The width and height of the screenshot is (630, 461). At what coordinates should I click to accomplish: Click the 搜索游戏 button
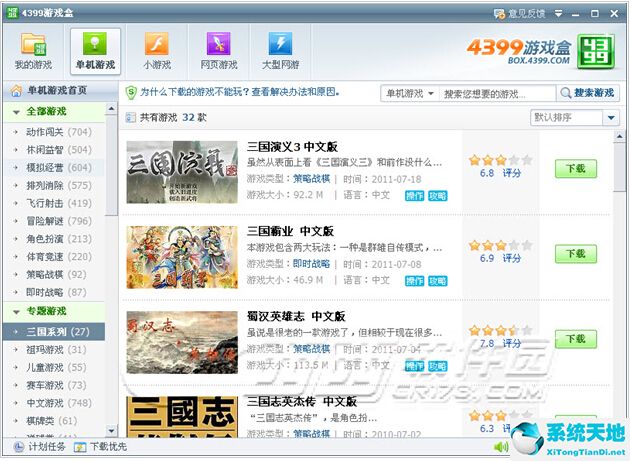pyautogui.click(x=588, y=93)
